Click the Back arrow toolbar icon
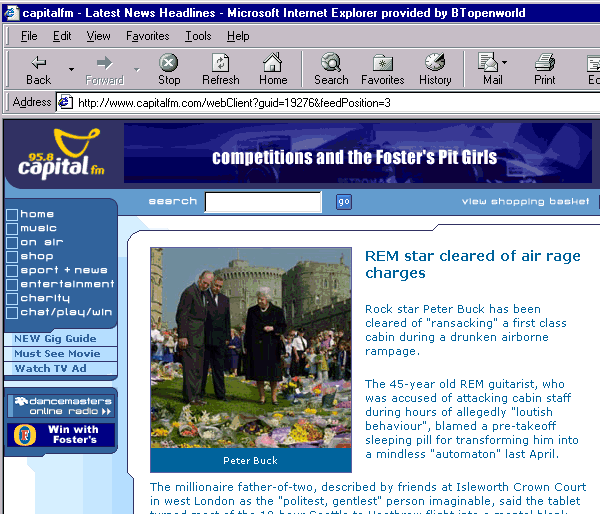Image resolution: width=600 pixels, height=514 pixels. 39,62
